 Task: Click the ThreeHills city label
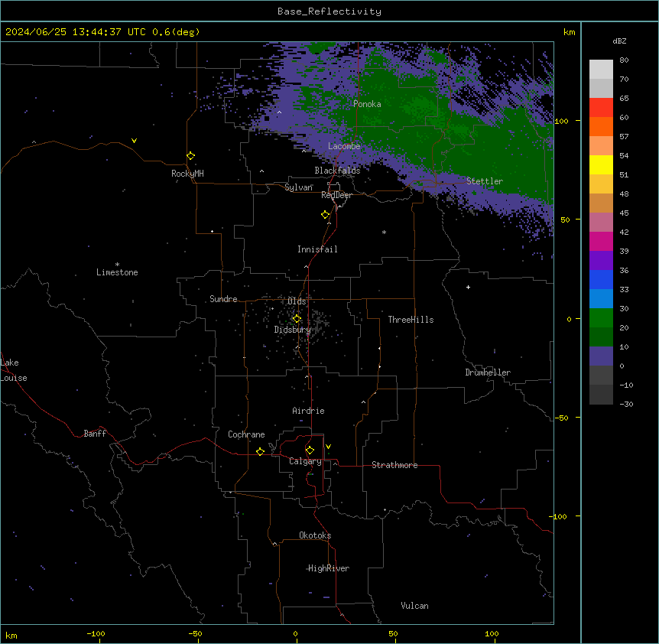(411, 320)
